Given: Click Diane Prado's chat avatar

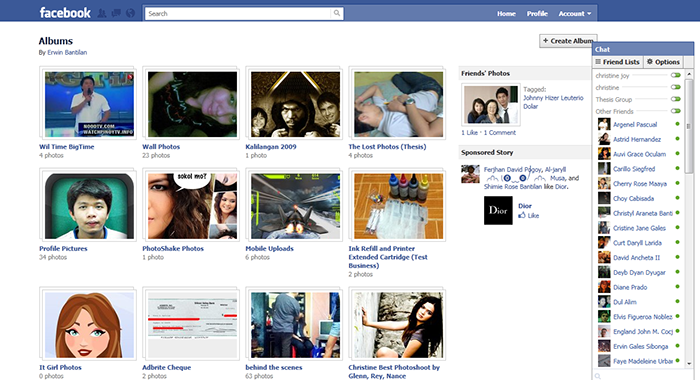Looking at the screenshot, I should click(604, 287).
